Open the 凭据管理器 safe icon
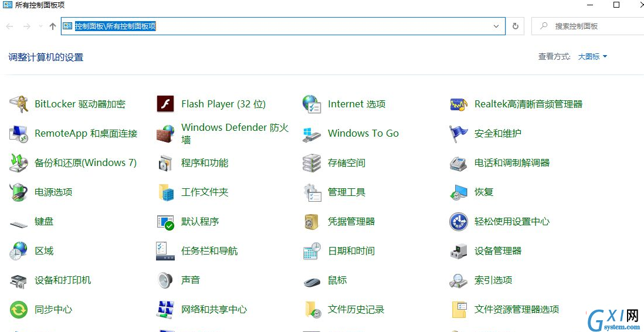This screenshot has height=332, width=644. (311, 222)
